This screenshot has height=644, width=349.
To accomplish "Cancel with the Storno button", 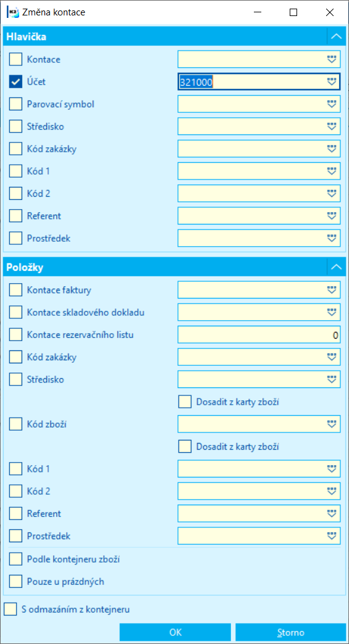I will (x=291, y=632).
